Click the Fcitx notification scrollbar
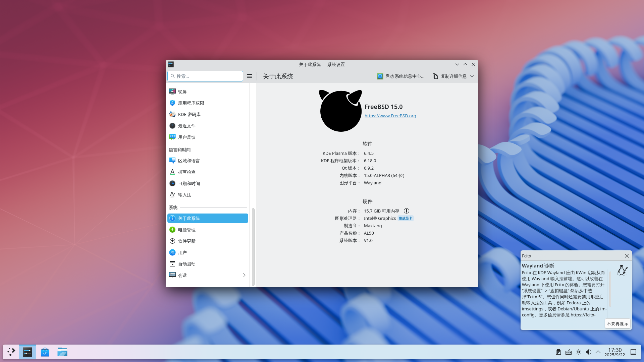 pos(610,289)
